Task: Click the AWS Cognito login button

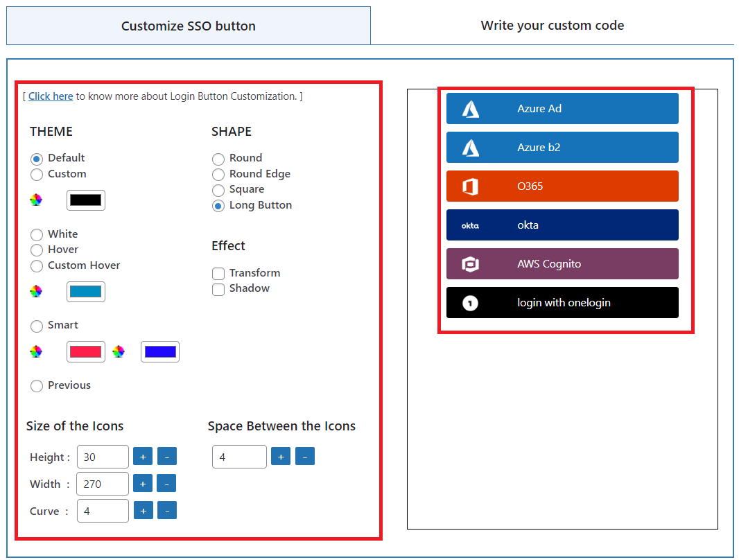Action: click(x=562, y=264)
